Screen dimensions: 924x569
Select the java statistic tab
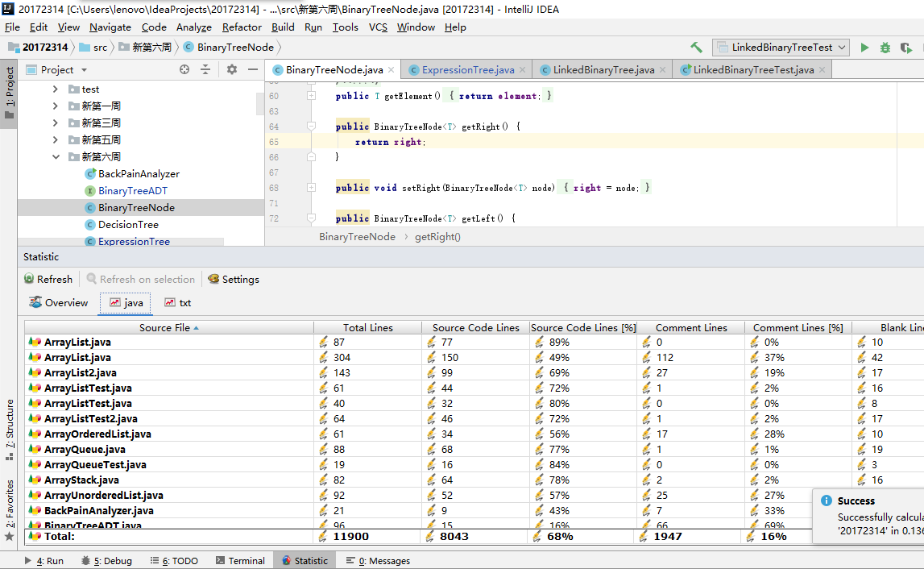click(126, 302)
